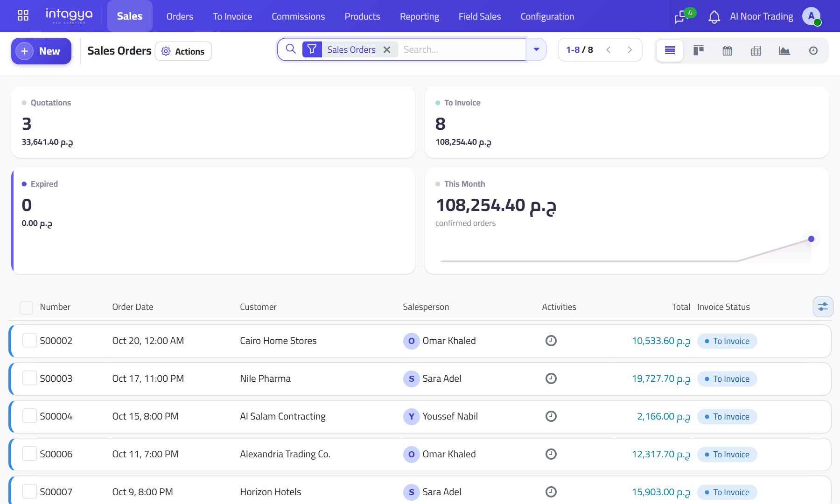
Task: Open the Actions menu
Action: tap(183, 51)
